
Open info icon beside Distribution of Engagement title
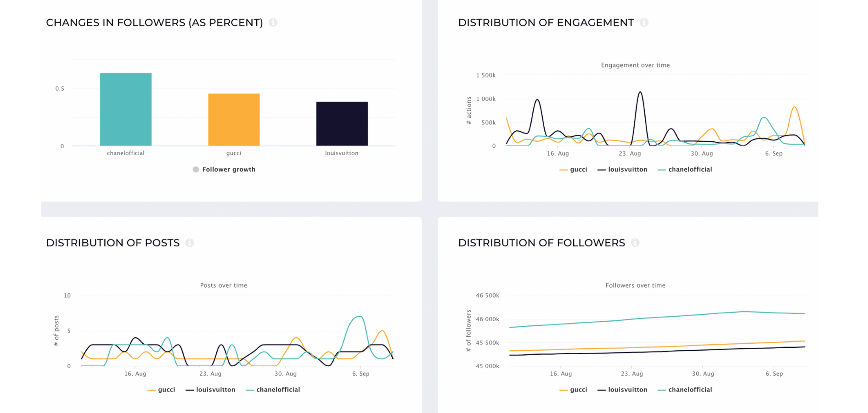tap(644, 22)
